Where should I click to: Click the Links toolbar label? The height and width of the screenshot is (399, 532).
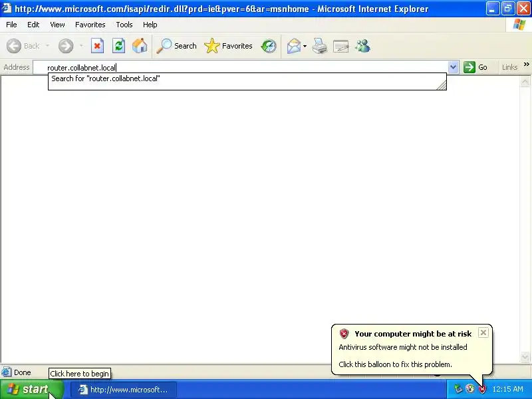(509, 67)
